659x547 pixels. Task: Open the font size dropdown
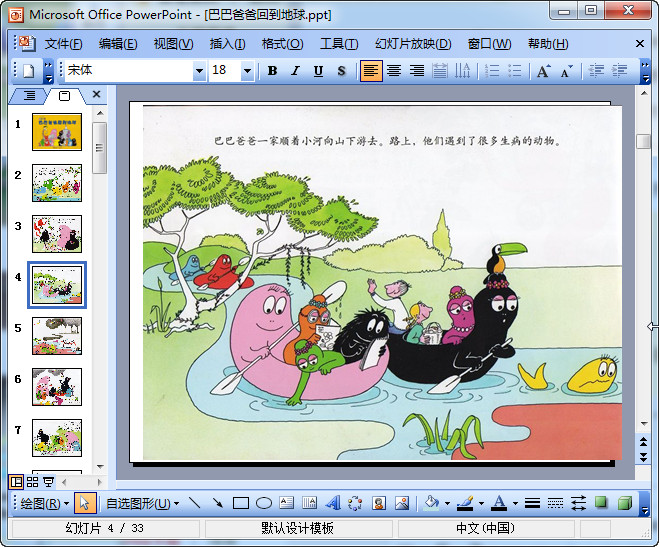[x=247, y=71]
